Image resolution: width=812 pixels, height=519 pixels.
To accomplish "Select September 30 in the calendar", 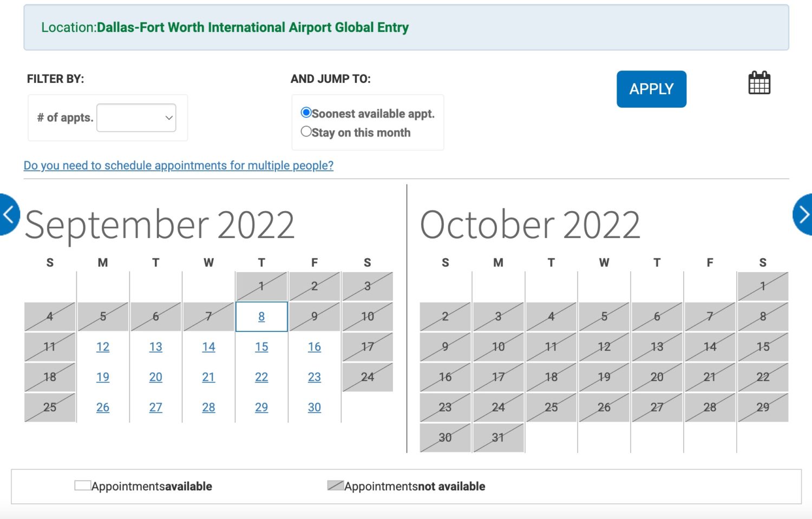I will (x=315, y=408).
